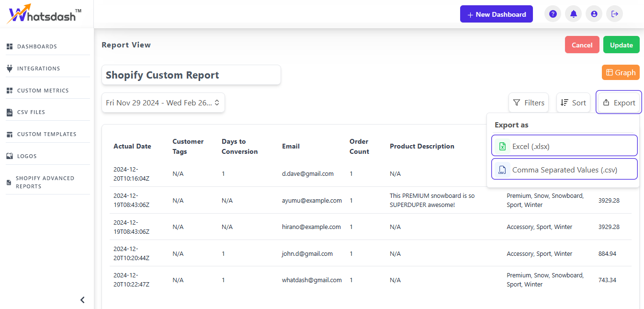Open Custom Templates in sidebar
Viewport: 644px width, 309px height.
(x=47, y=134)
